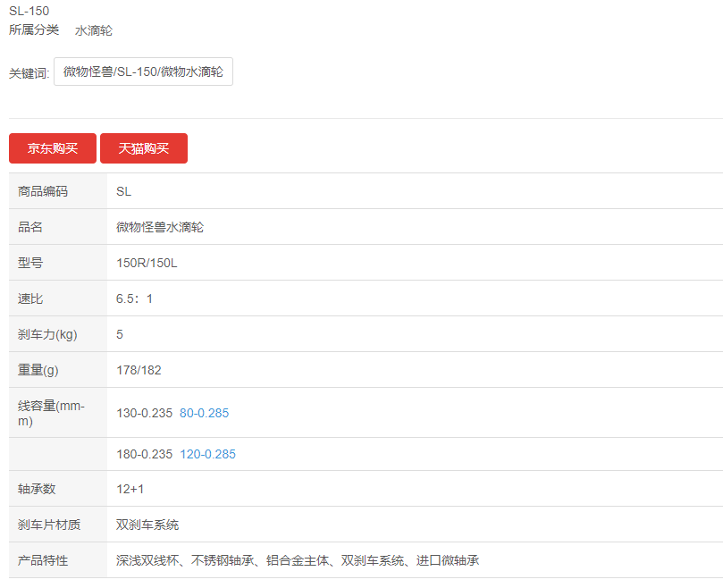
Task: Click the 刹车力(kg) row header
Action: pyautogui.click(x=58, y=334)
